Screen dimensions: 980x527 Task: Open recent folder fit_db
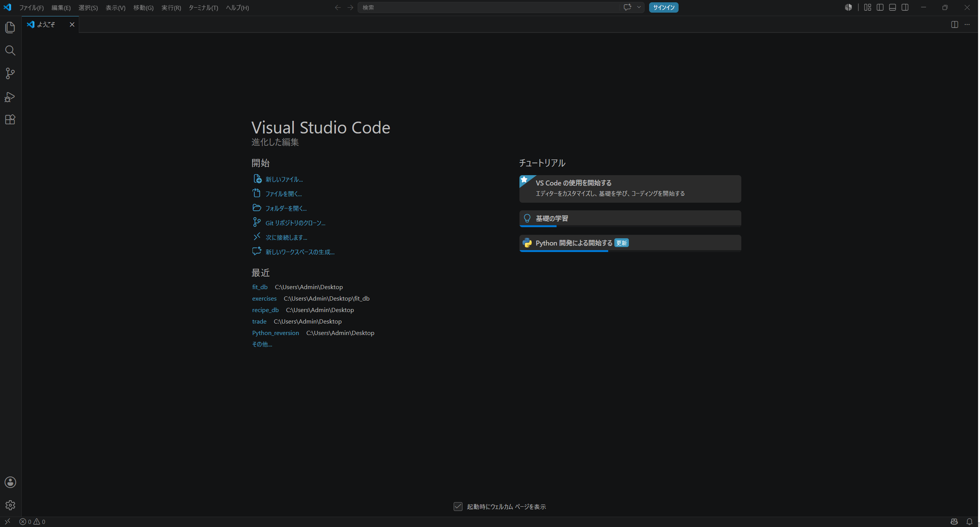pos(260,287)
